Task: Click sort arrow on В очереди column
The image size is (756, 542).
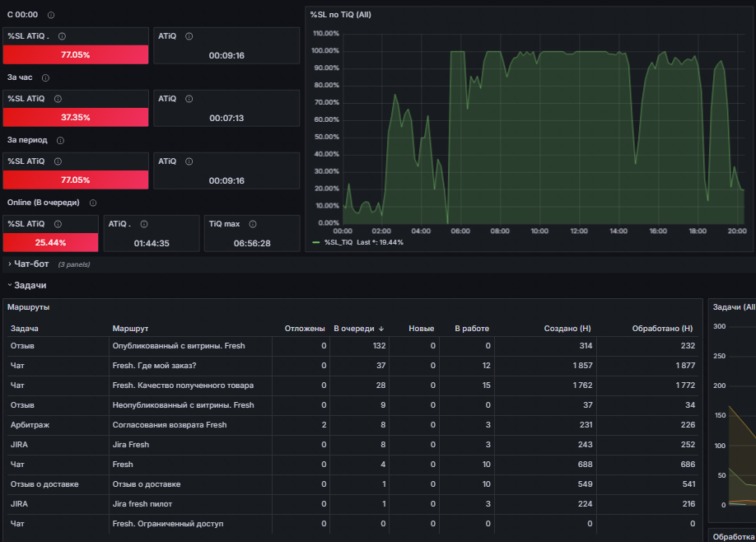Action: 381,329
